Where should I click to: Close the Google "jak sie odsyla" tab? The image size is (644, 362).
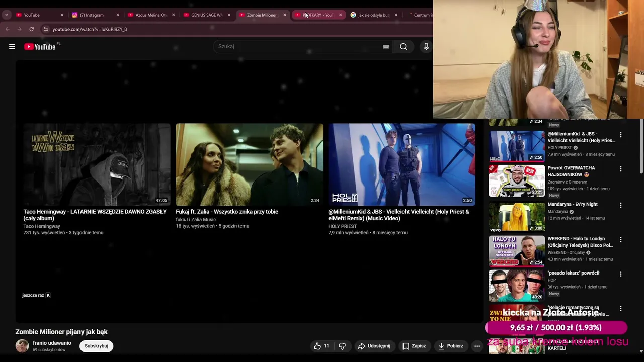tap(395, 15)
